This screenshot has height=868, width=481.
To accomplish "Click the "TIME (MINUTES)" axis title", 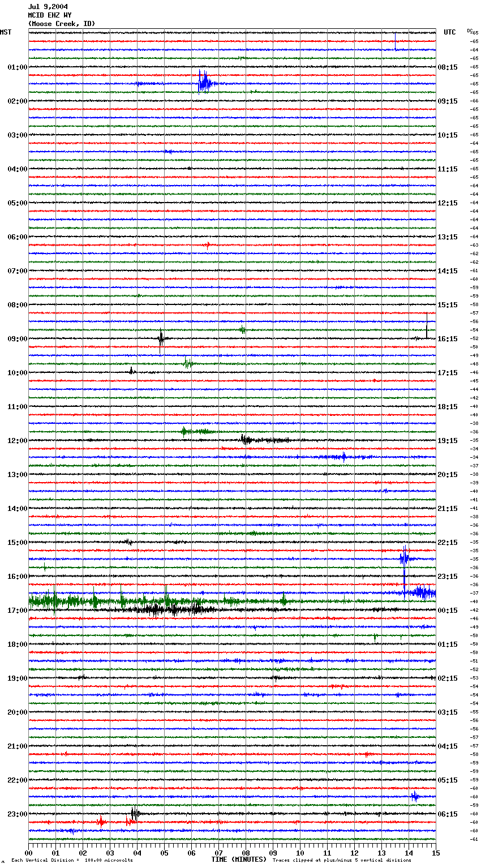I will (239, 860).
